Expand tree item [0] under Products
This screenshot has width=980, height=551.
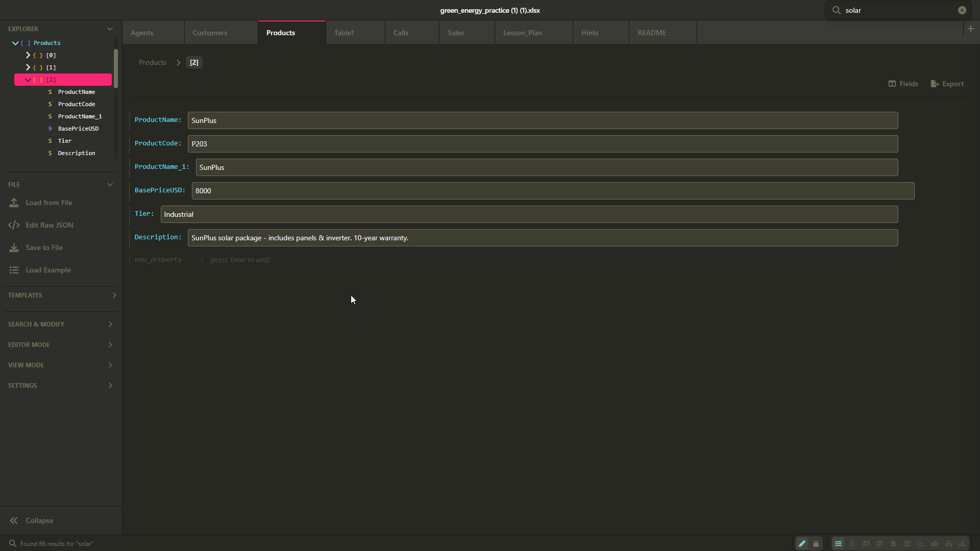[x=28, y=55]
